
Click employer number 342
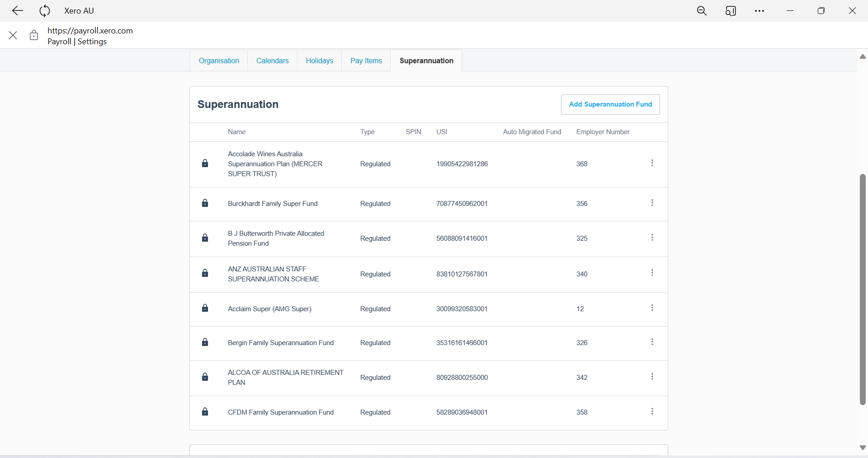click(x=582, y=378)
